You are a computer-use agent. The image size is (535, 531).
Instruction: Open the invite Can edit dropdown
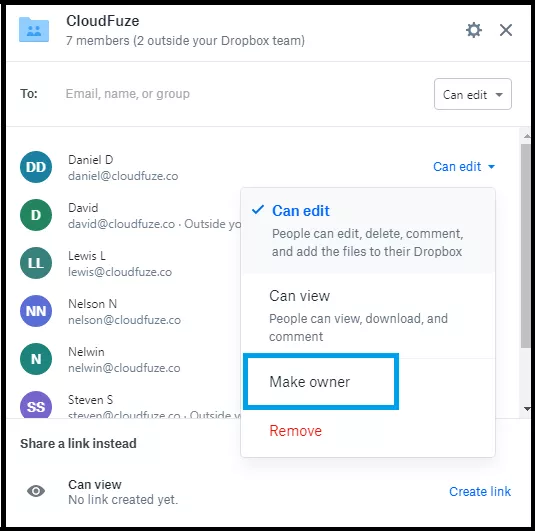[x=473, y=94]
